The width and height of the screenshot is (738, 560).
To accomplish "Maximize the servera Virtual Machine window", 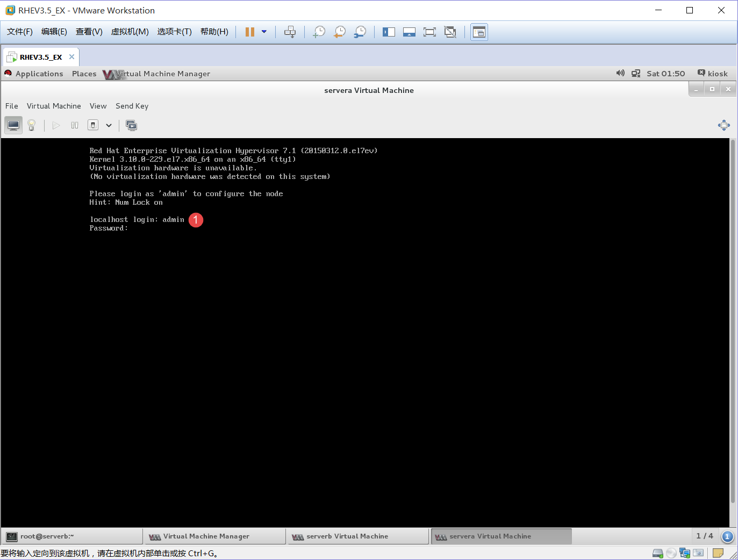I will (x=712, y=89).
